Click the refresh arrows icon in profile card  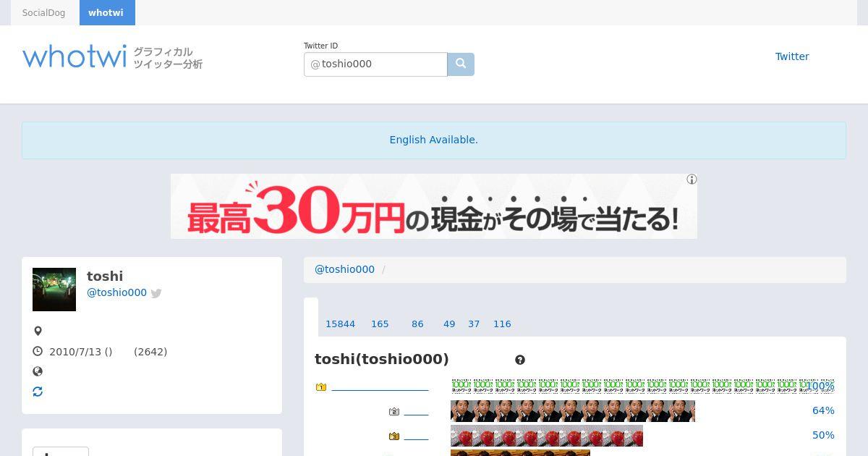coord(38,392)
